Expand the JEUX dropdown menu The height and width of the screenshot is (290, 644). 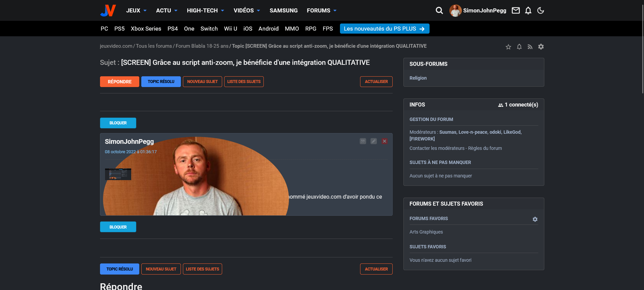[x=136, y=10]
